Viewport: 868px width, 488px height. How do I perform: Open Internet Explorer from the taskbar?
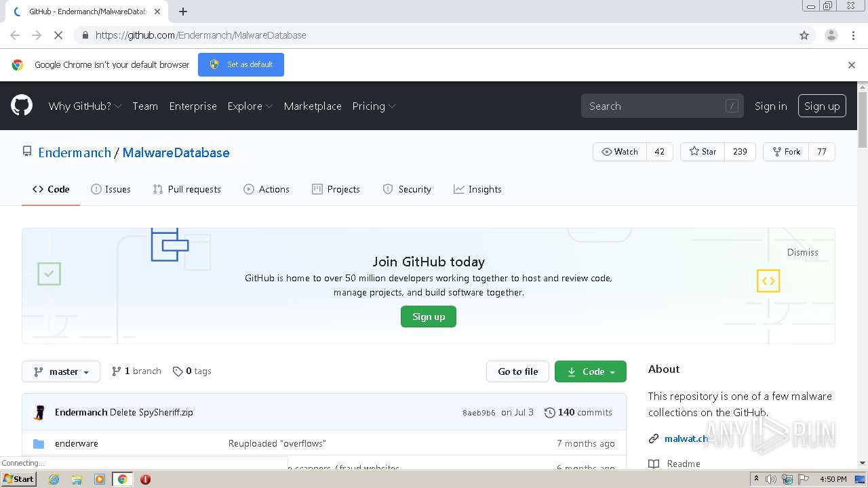(54, 479)
